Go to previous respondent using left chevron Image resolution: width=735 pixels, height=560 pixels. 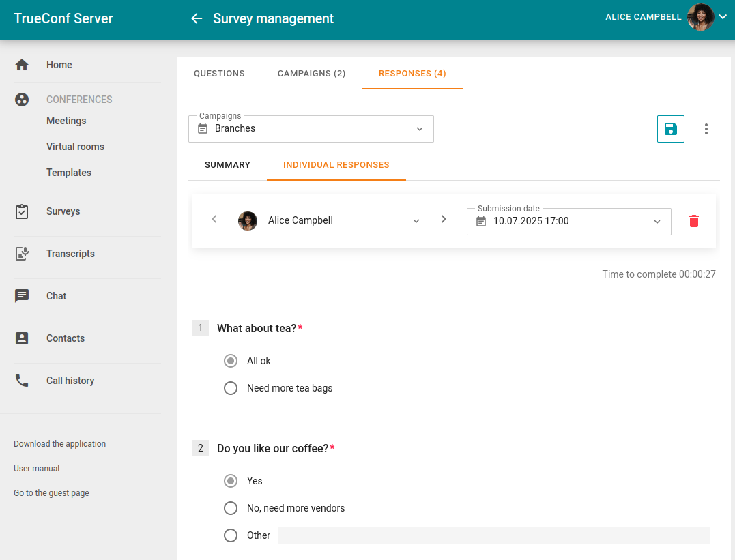[214, 220]
